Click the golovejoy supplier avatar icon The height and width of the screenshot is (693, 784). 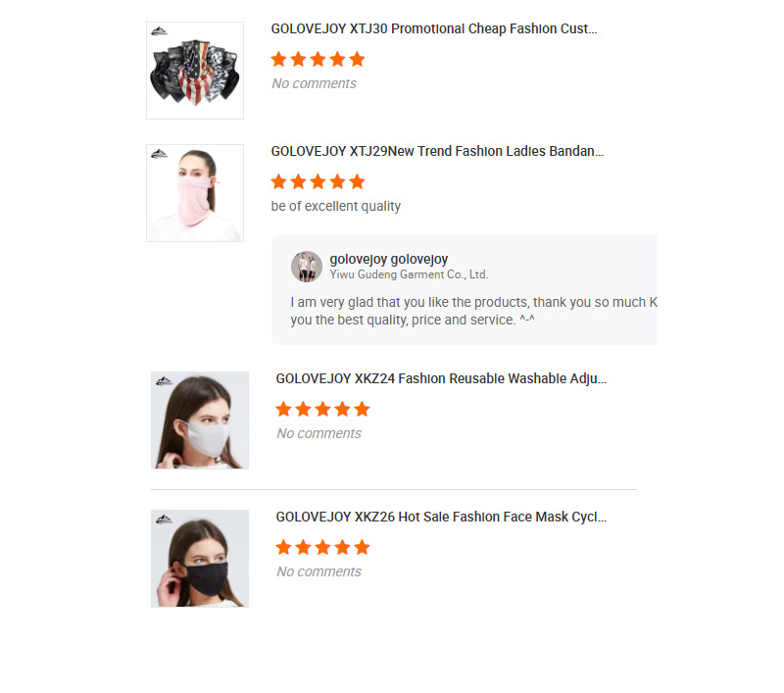pos(307,267)
